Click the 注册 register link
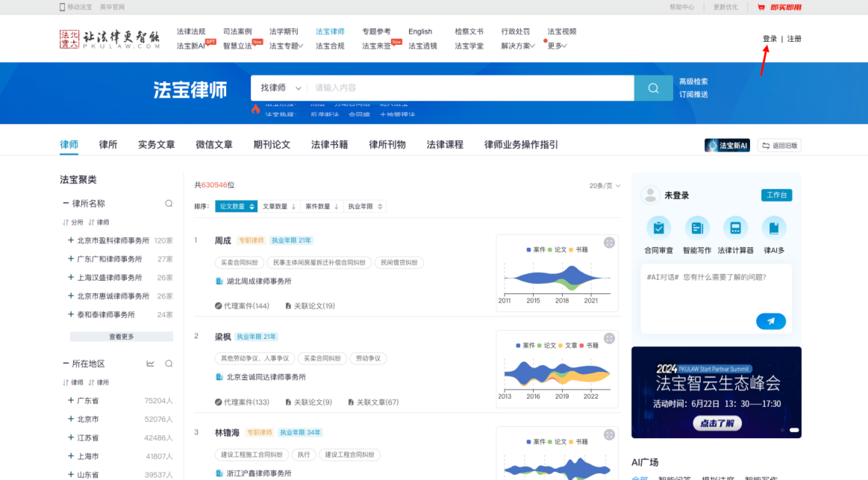Image resolution: width=868 pixels, height=480 pixels. tap(794, 39)
